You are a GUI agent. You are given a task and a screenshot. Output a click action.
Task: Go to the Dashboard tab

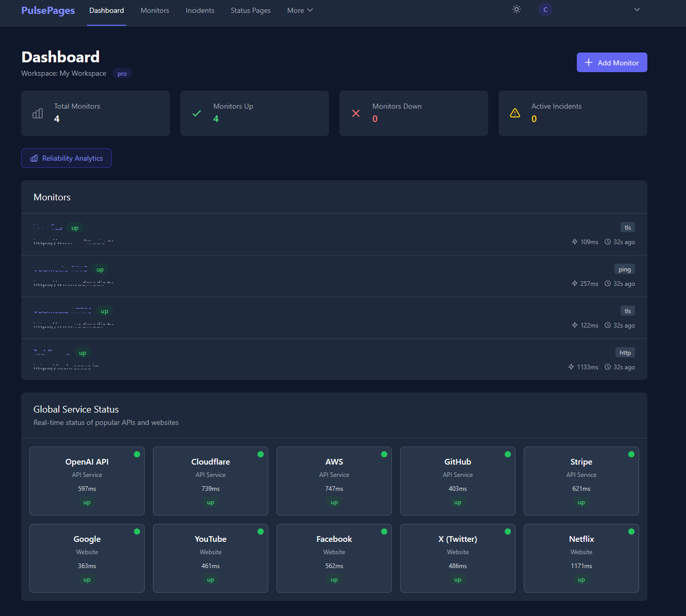coord(107,10)
